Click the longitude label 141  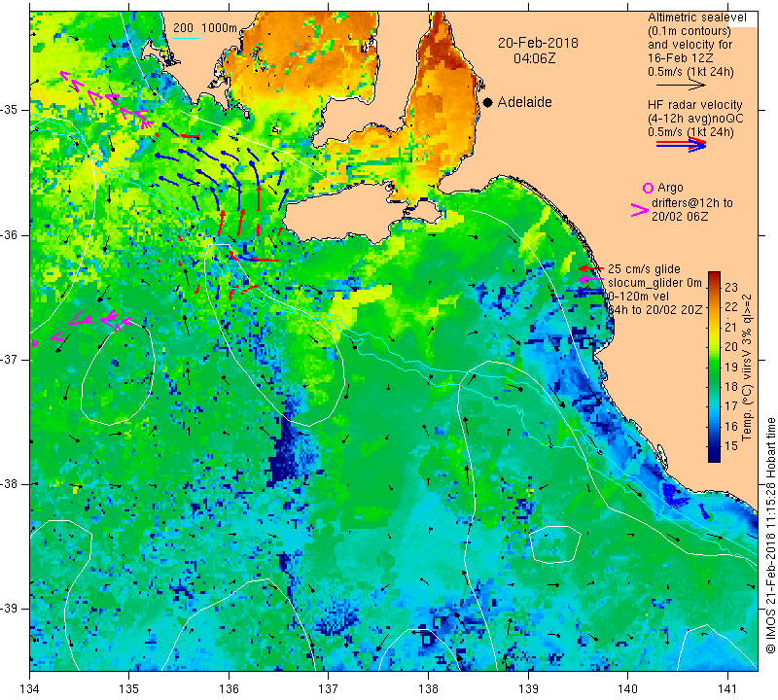(727, 688)
